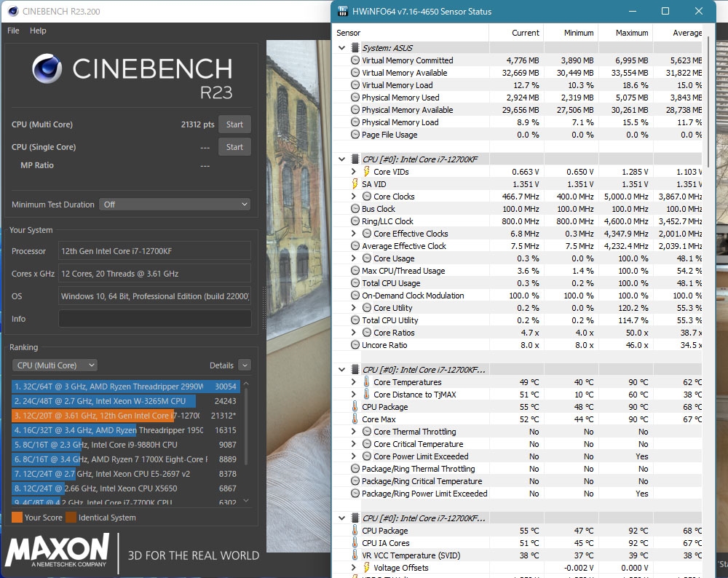Image resolution: width=728 pixels, height=578 pixels.
Task: Click the Current column header
Action: tap(516, 33)
